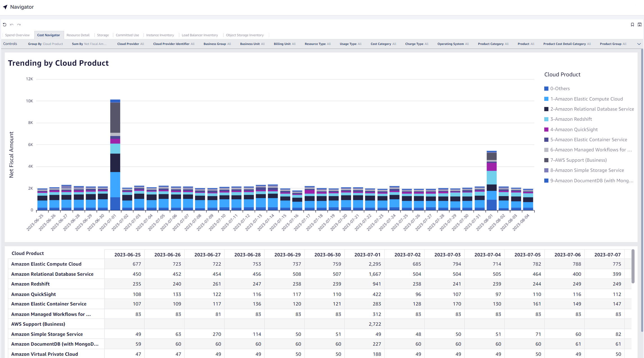Open the Sum By Net Fiscal Amount control
Image resolution: width=644 pixels, height=358 pixels.
tap(89, 44)
